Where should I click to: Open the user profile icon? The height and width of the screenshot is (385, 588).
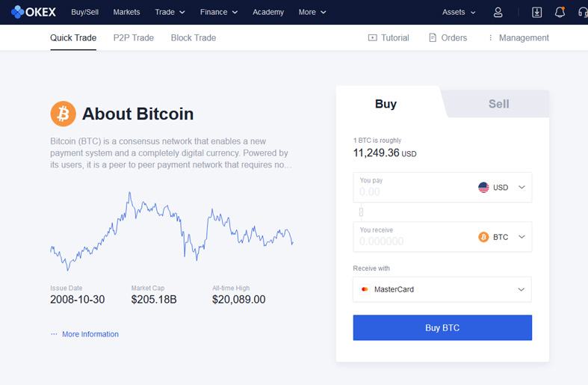[x=498, y=13]
